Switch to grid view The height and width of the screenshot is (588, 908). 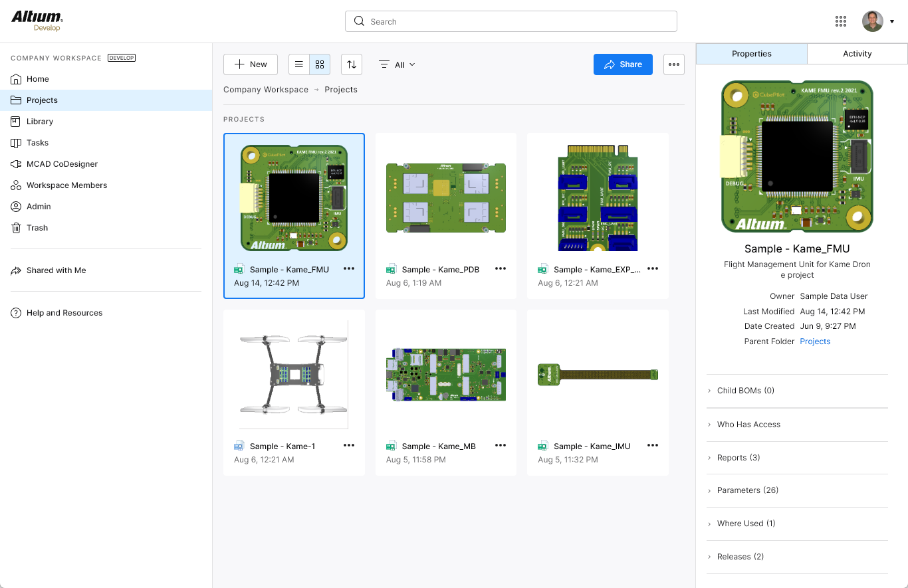pyautogui.click(x=320, y=64)
